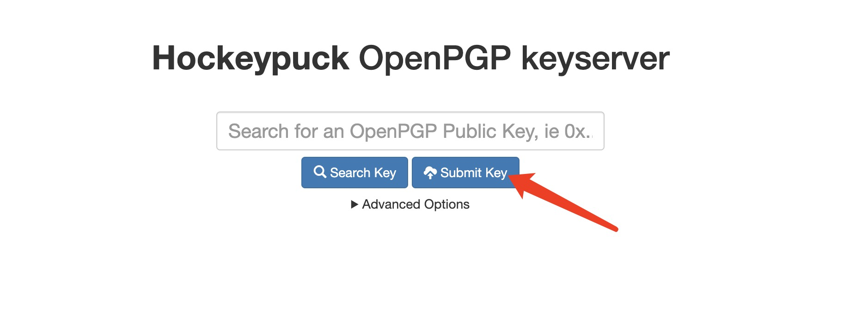Click the word "Hockeypuck" in the title
Image resolution: width=868 pixels, height=334 pixels.
coord(251,58)
